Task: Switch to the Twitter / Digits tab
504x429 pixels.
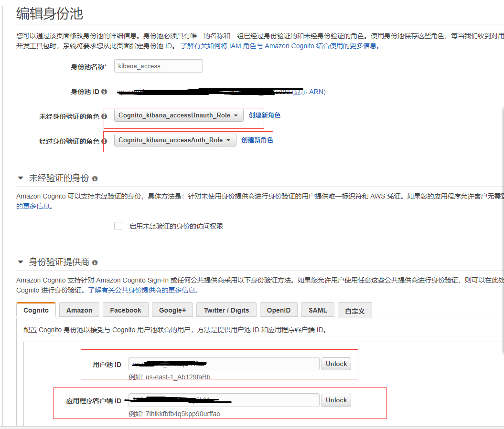Action: pos(226,310)
